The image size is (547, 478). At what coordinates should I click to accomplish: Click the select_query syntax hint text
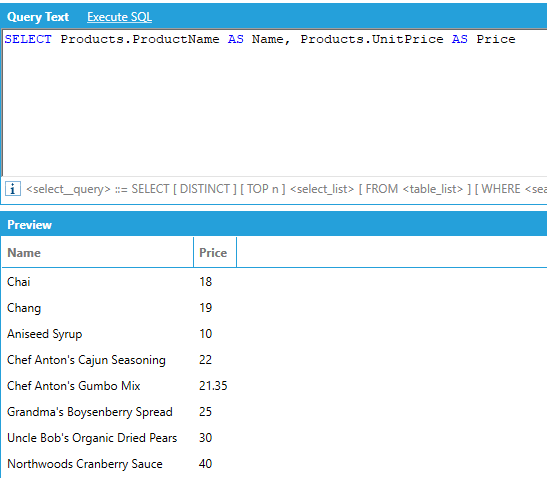click(286, 189)
